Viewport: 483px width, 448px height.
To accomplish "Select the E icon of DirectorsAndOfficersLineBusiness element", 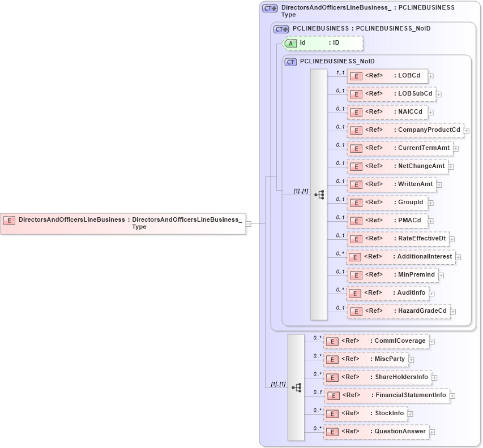I will click(9, 220).
